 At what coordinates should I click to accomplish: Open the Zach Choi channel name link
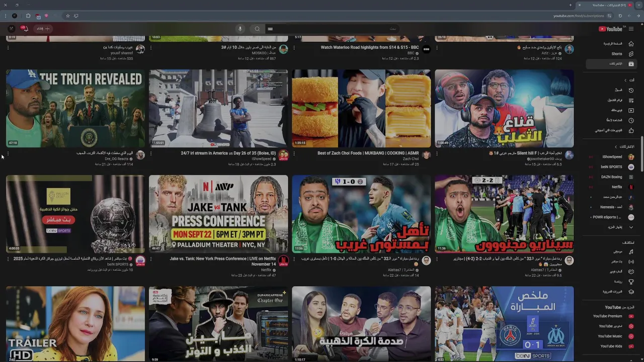pyautogui.click(x=411, y=159)
